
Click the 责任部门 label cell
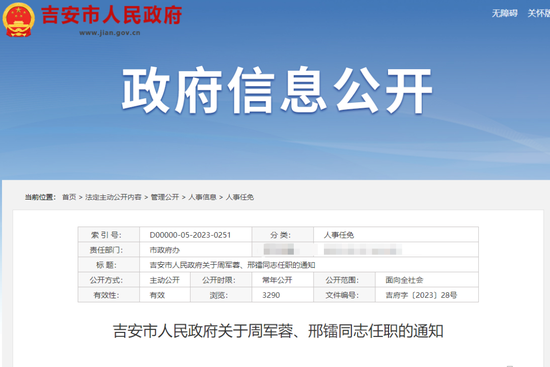click(109, 250)
